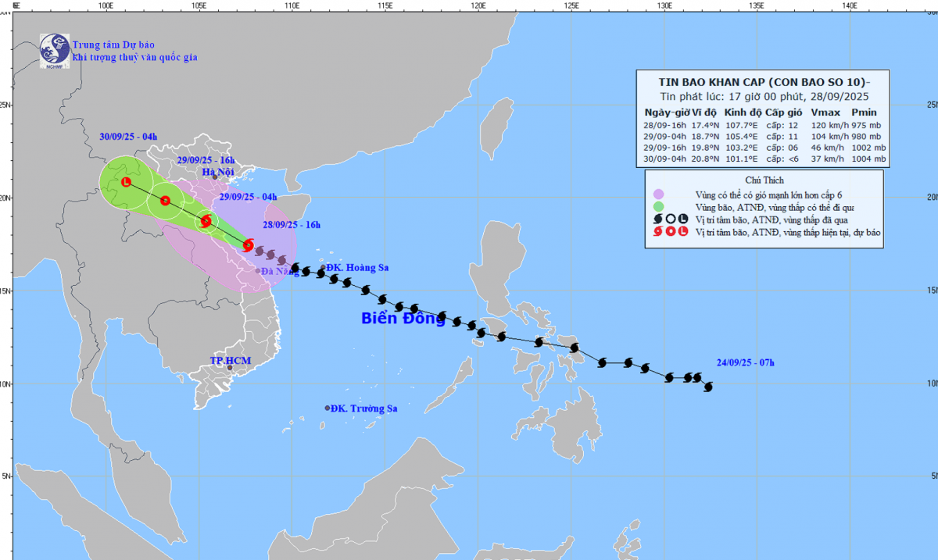Screen dimensions: 938x560
Task: Select the first track marker near 24/09/25 - 07h
Action: click(708, 387)
